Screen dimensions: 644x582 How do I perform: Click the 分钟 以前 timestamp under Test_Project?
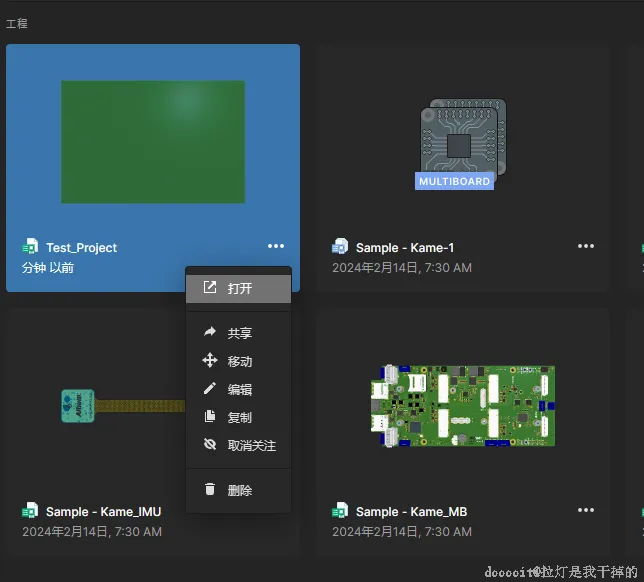48,268
